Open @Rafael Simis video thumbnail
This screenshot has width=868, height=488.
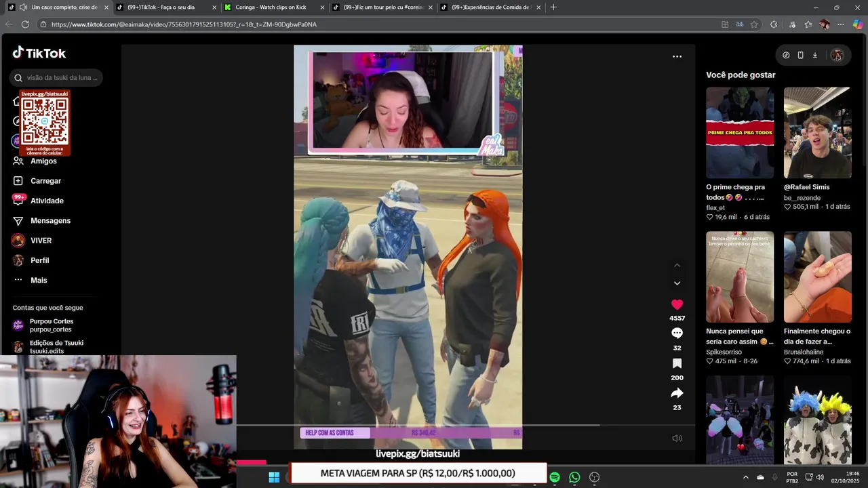[x=818, y=133]
